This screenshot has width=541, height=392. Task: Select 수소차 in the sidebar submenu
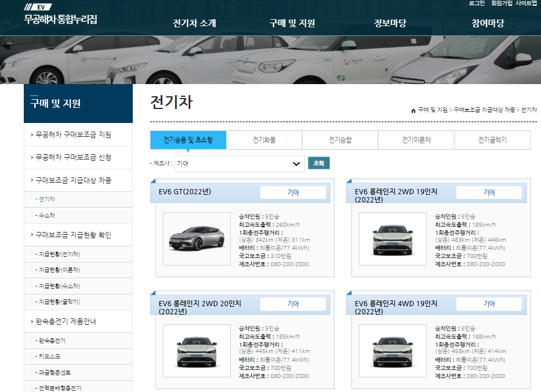tap(78, 215)
